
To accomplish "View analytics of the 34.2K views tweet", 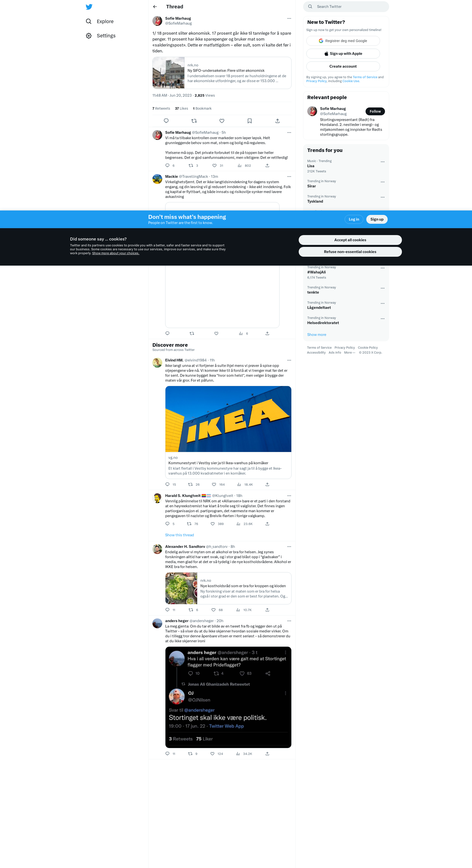I will 244,753.
